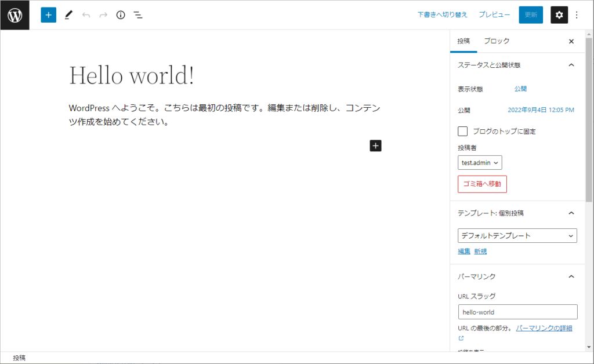Click the redo arrow icon
The width and height of the screenshot is (594, 364).
[x=103, y=15]
